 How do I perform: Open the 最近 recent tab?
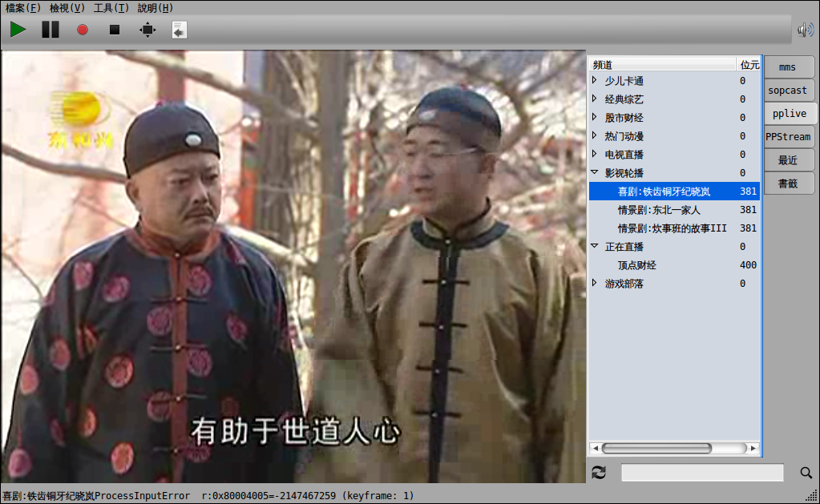(x=789, y=160)
